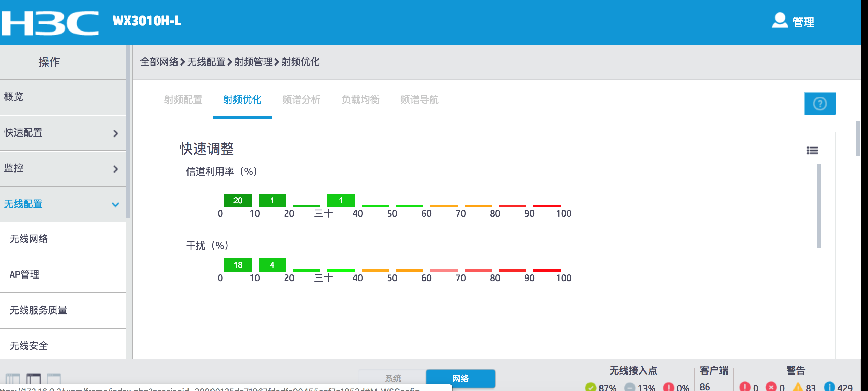The image size is (868, 391).
Task: Click the channel utilization bar showing 20
Action: 238,200
